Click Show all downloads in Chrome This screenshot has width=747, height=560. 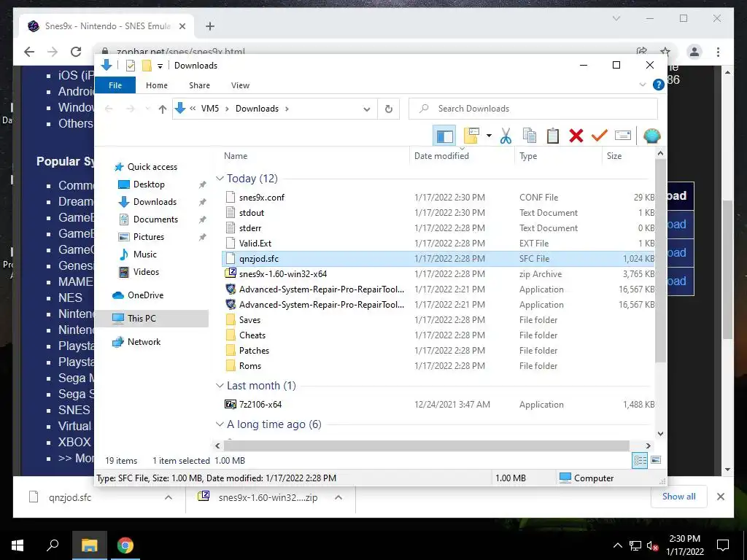click(x=679, y=496)
